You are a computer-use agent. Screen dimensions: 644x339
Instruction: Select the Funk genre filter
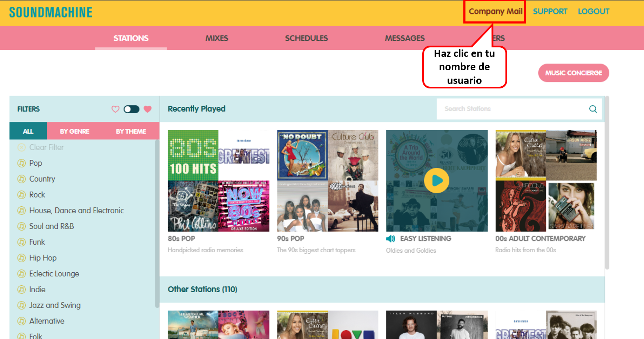(x=37, y=242)
